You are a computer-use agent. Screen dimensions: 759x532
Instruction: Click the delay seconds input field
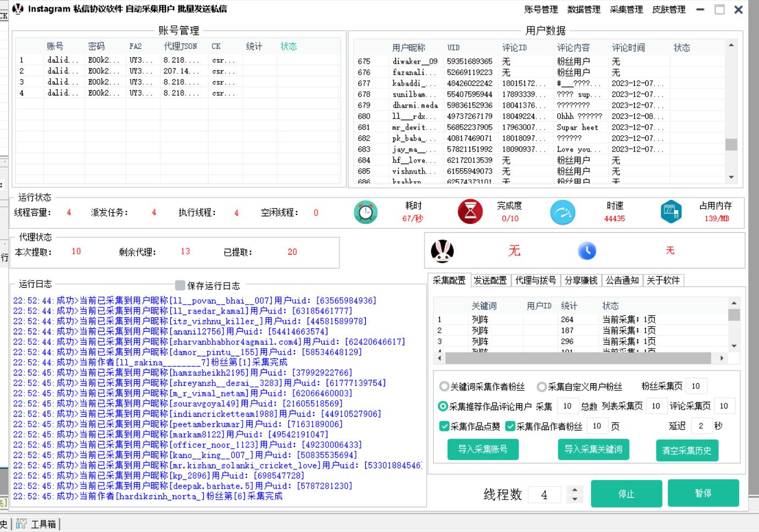click(x=700, y=425)
